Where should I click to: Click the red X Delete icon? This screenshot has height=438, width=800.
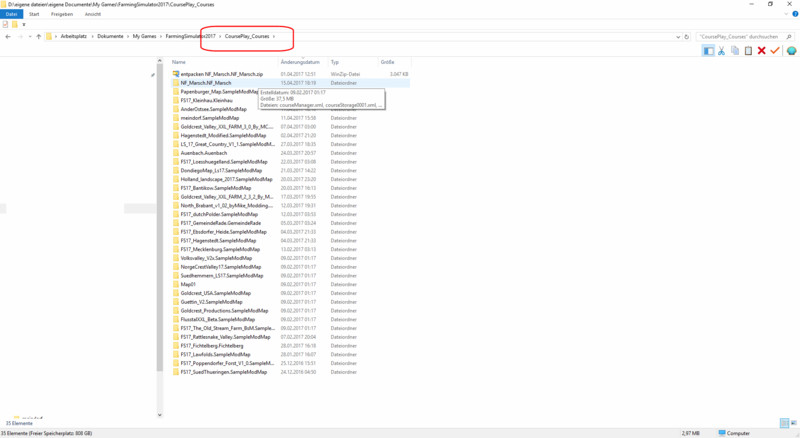[762, 50]
